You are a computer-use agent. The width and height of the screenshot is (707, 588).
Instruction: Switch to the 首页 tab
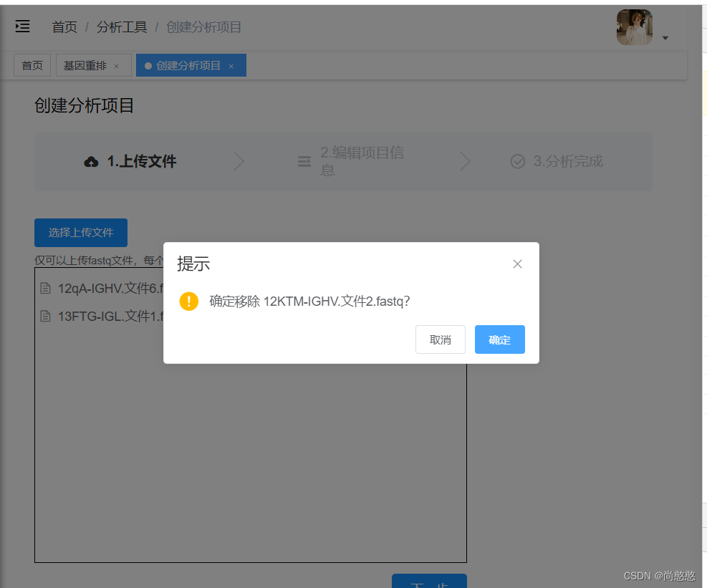[x=32, y=65]
